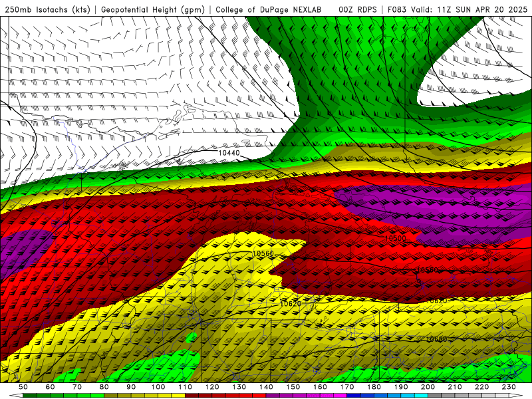This screenshot has height=399, width=532.
Task: Pick the bright yellow swatch before dark red
Action: [x=178, y=396]
